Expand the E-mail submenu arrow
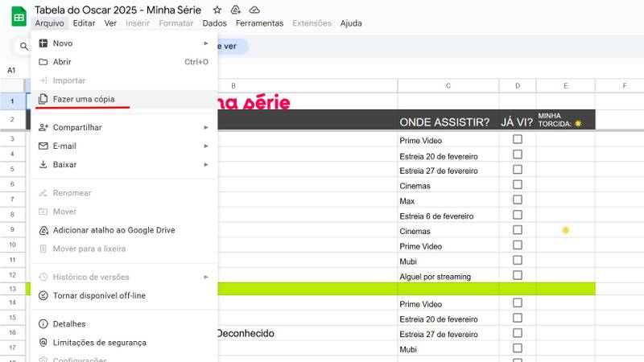Viewport: 644px width, 362px height. [x=206, y=146]
